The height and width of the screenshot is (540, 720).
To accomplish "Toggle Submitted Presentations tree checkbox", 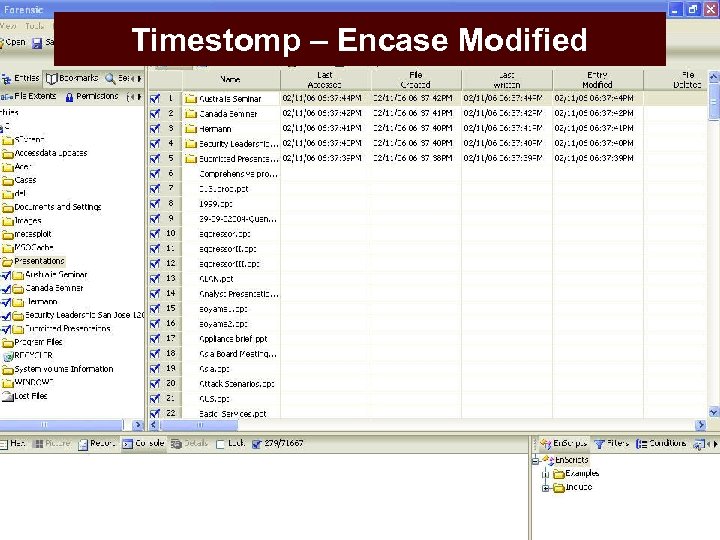I will (6, 329).
